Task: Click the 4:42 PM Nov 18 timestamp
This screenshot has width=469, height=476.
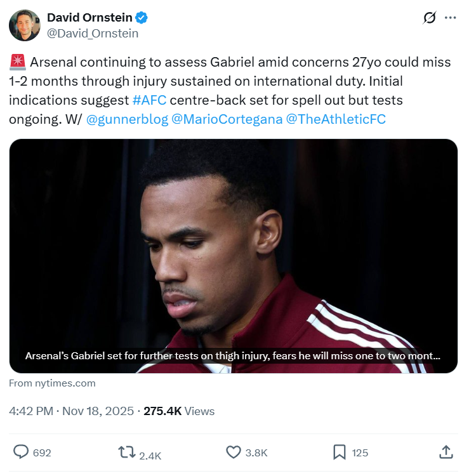Action: click(72, 411)
